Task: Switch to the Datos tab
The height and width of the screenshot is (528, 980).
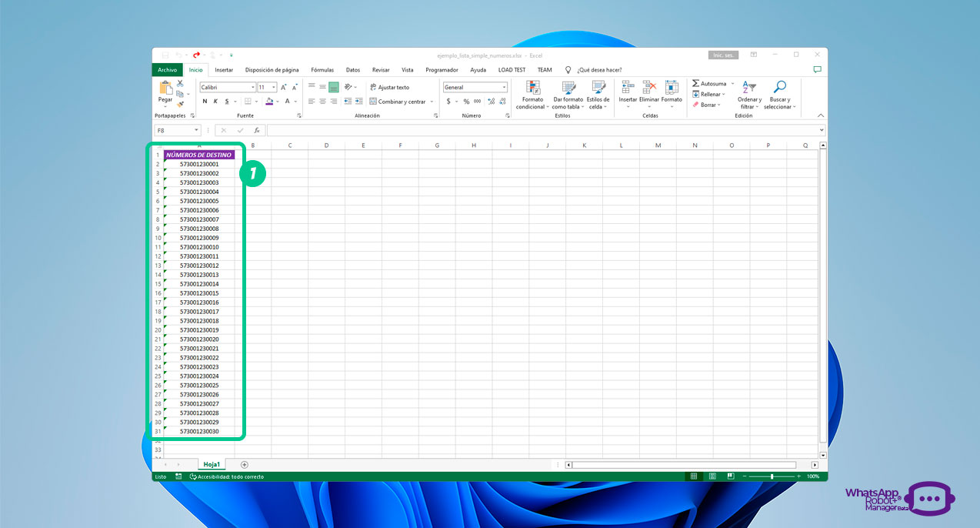Action: (x=353, y=69)
